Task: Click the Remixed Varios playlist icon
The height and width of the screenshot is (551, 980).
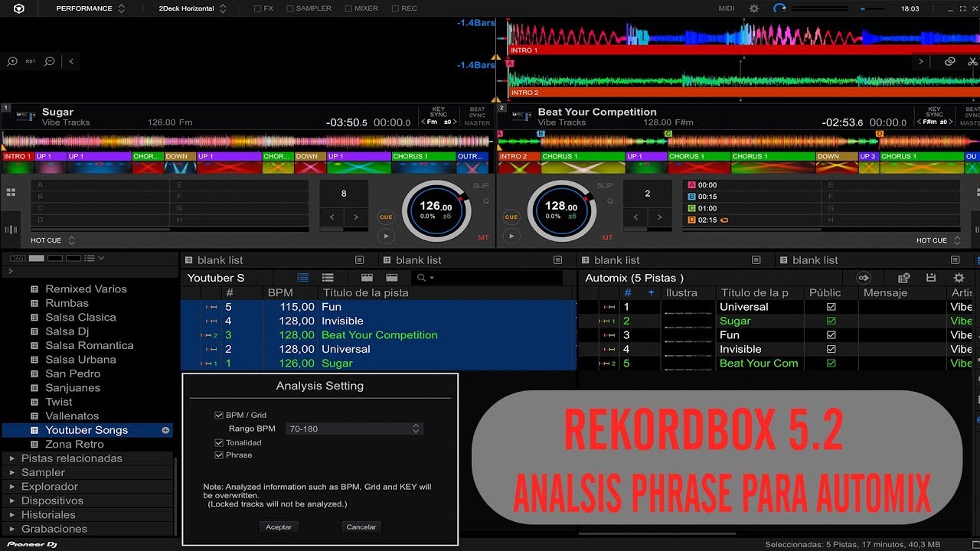Action: coord(34,289)
